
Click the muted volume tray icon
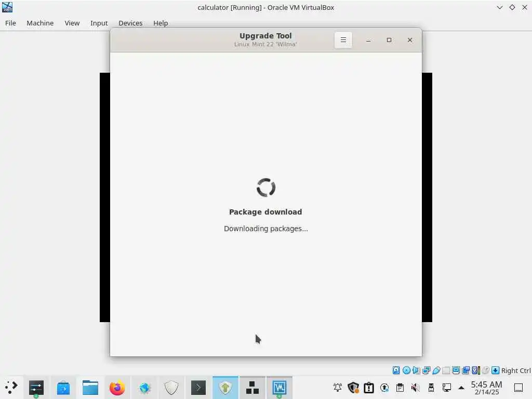coord(416,387)
